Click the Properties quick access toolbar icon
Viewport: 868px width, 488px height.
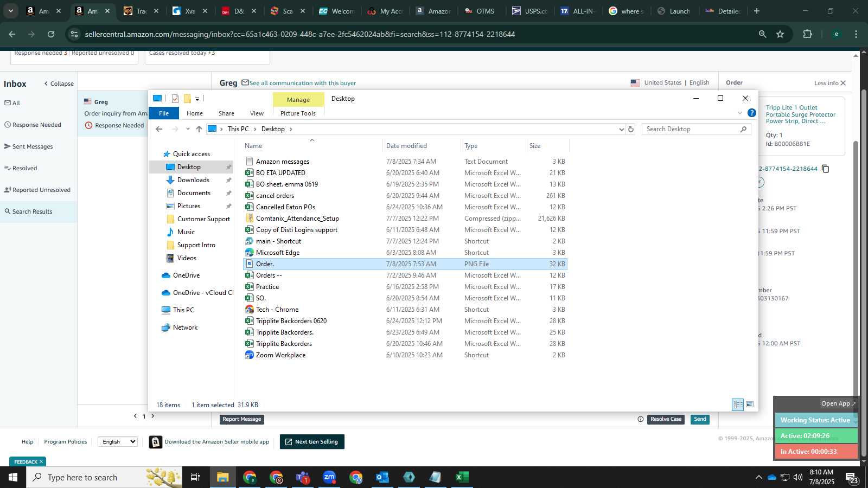click(175, 99)
